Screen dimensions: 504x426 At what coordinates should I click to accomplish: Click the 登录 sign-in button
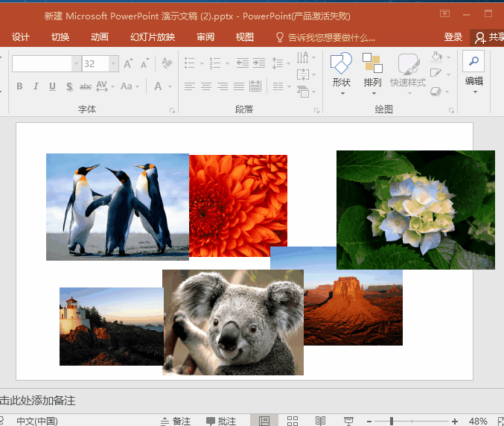[x=453, y=37]
